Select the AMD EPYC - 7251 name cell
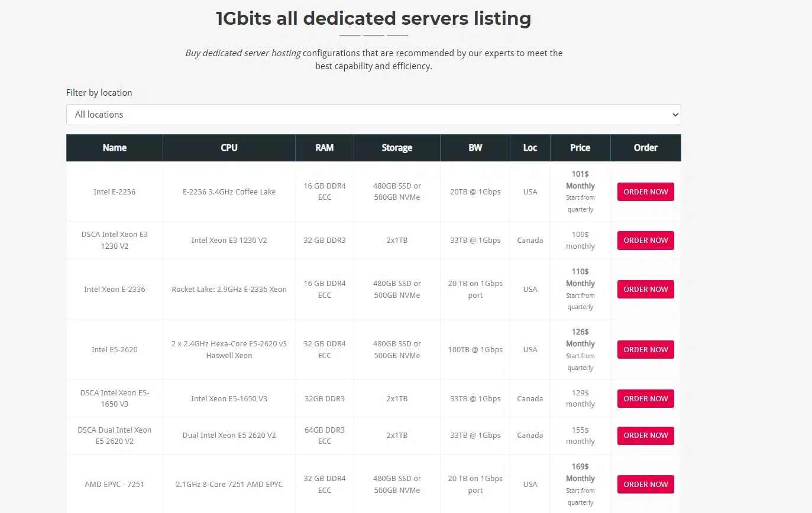The height and width of the screenshot is (513, 812). 115,484
